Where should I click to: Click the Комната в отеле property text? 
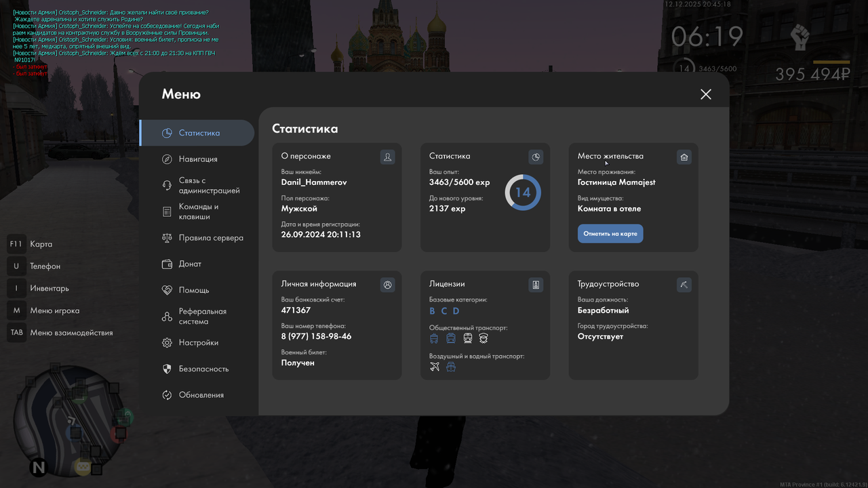click(x=609, y=209)
